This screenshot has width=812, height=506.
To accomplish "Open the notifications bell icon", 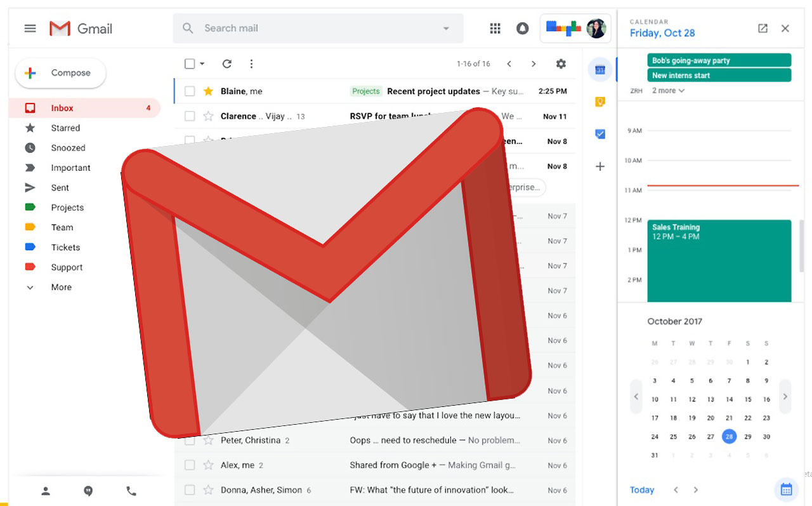I will click(523, 29).
